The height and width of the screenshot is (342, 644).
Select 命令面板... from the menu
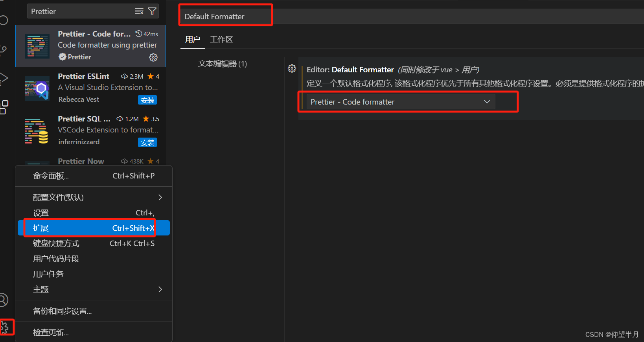pos(94,176)
